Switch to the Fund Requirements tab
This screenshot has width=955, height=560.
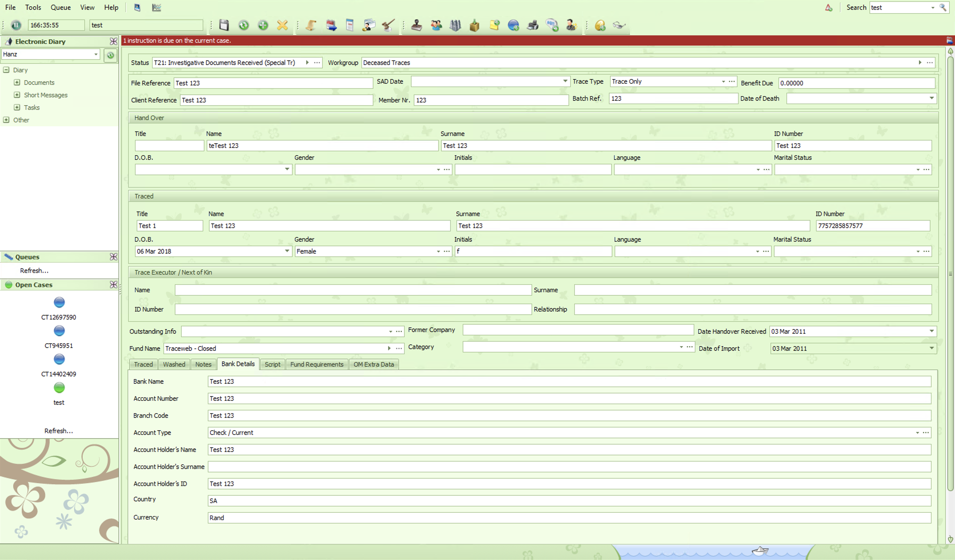click(316, 364)
